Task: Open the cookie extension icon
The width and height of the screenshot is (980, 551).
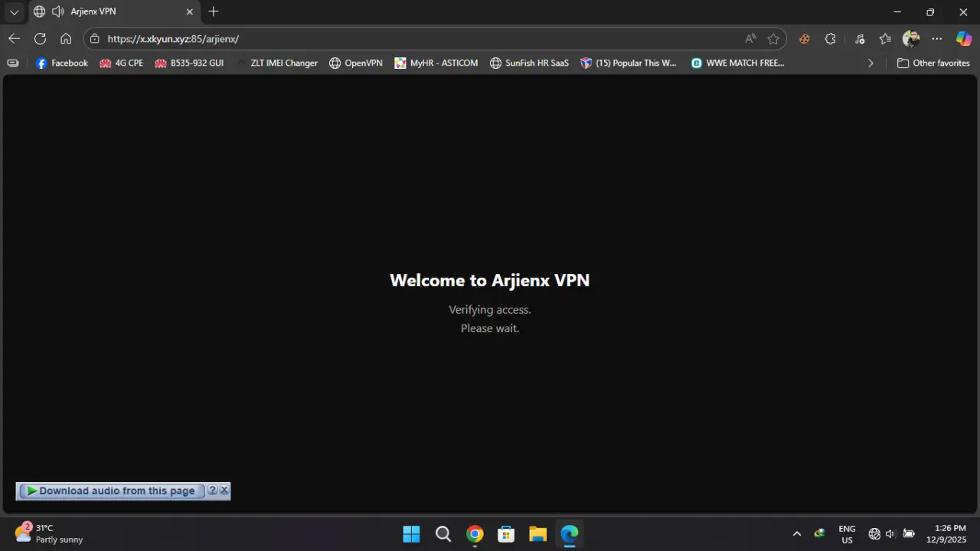Action: (x=804, y=38)
